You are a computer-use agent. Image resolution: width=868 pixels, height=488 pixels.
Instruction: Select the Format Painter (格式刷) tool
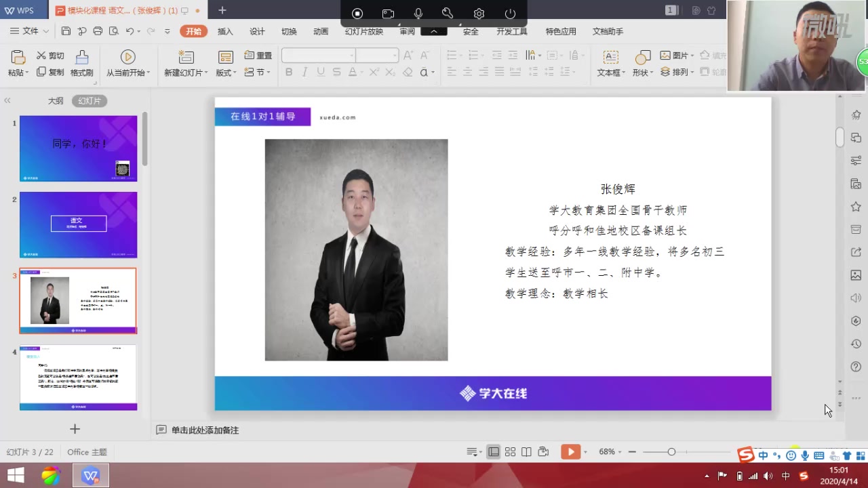(x=81, y=64)
